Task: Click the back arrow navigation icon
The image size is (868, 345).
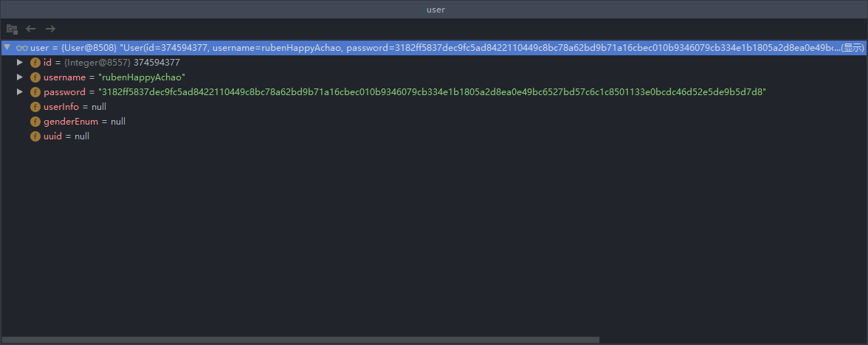Action: [31, 29]
